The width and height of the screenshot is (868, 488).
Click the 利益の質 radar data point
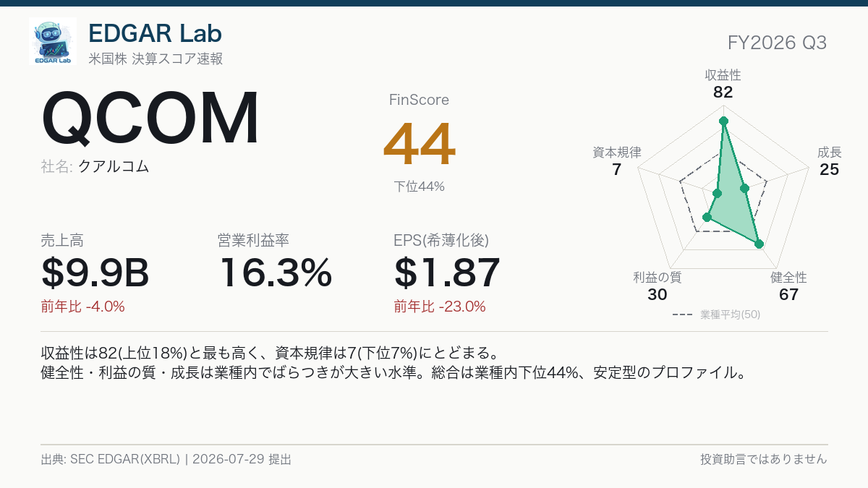(x=707, y=217)
